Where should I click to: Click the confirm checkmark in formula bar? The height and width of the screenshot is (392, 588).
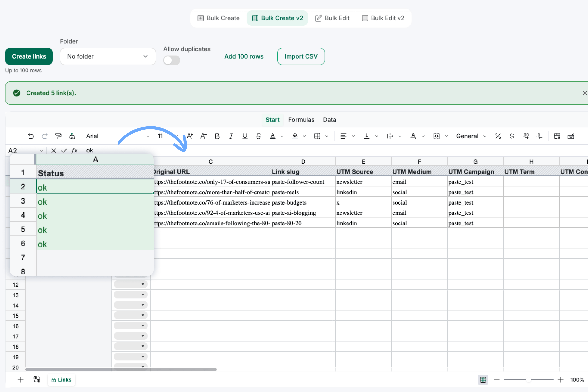pyautogui.click(x=64, y=151)
